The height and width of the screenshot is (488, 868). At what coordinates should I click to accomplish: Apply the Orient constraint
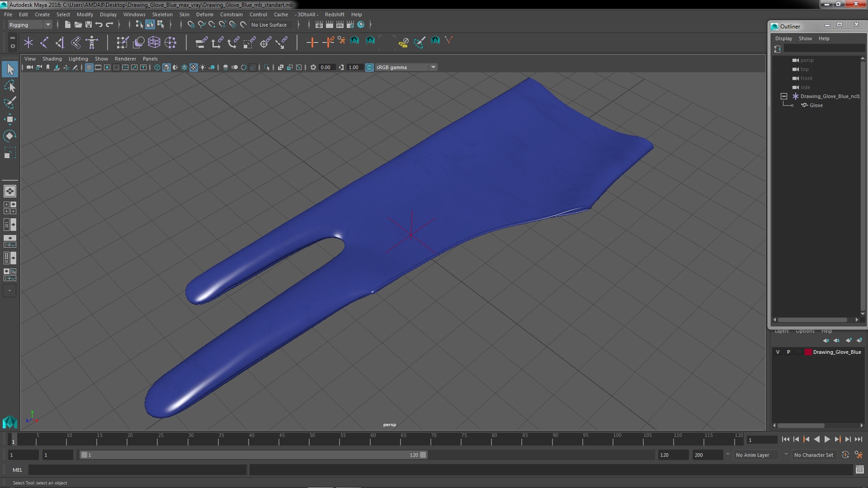tap(233, 43)
